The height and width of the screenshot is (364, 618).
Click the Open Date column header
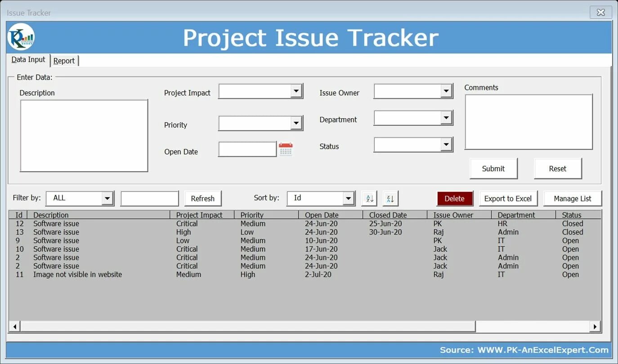[331, 215]
